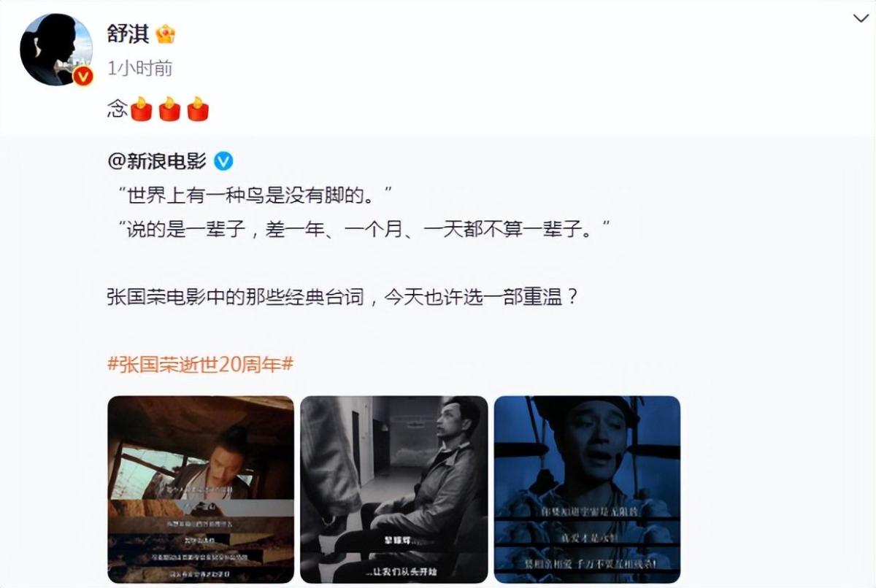The height and width of the screenshot is (588, 876).
Task: Open the black-and-white thumbnail of seated man
Action: point(393,489)
